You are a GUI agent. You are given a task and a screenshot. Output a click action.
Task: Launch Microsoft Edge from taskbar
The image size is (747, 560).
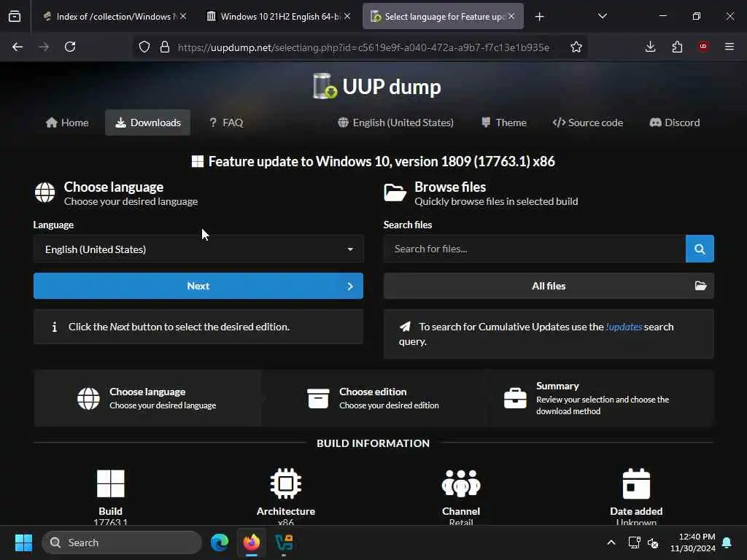[x=220, y=542]
